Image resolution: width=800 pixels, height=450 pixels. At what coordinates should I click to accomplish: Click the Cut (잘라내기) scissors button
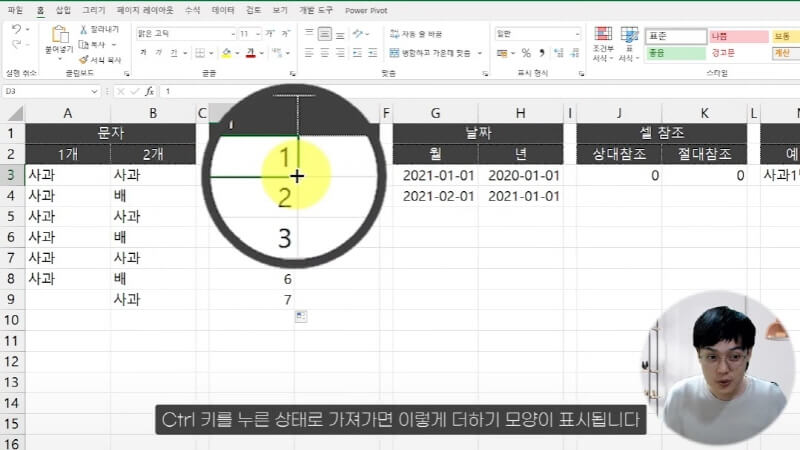(x=99, y=30)
